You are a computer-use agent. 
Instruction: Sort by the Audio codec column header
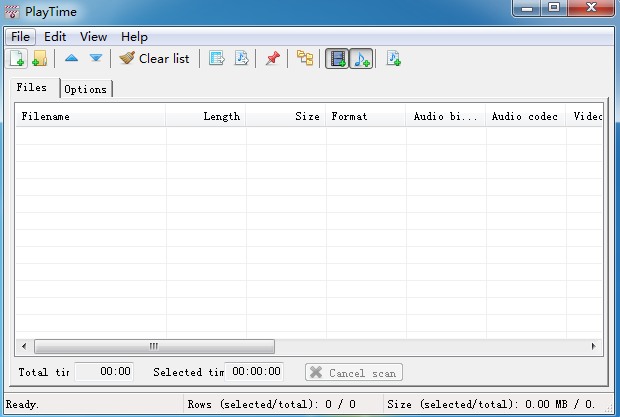[524, 116]
